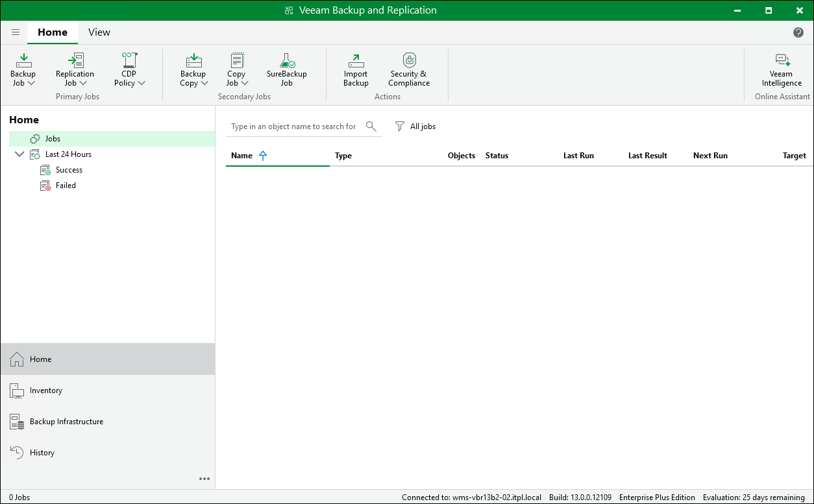The width and height of the screenshot is (814, 504).
Task: Click the funnel filter icon
Action: coord(400,126)
